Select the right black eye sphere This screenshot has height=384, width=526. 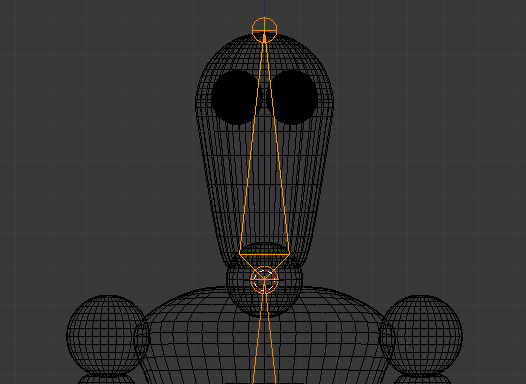(292, 97)
